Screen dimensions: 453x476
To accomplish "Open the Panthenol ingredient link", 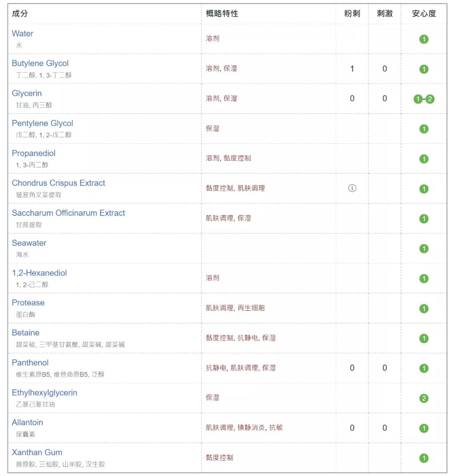I will 30,363.
